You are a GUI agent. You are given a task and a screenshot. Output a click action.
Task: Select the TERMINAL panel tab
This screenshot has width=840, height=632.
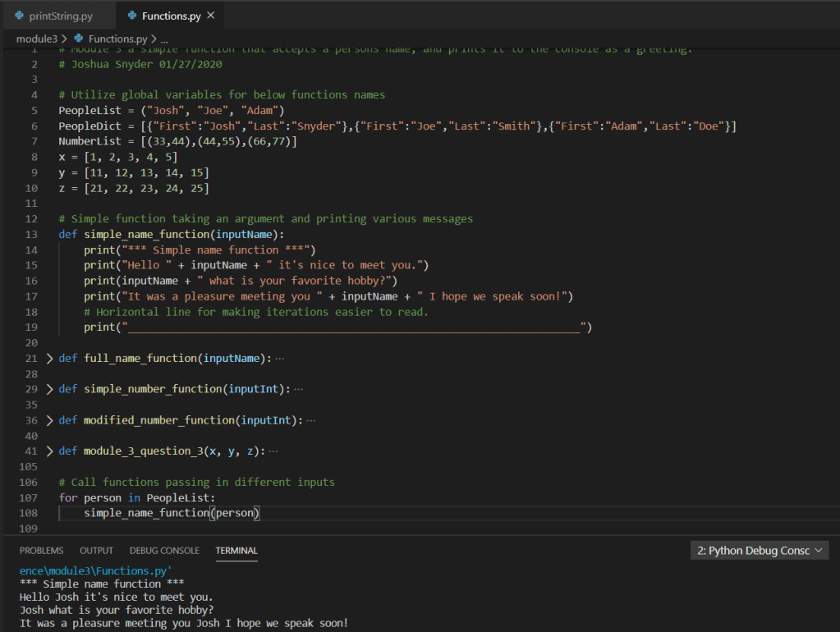point(236,551)
